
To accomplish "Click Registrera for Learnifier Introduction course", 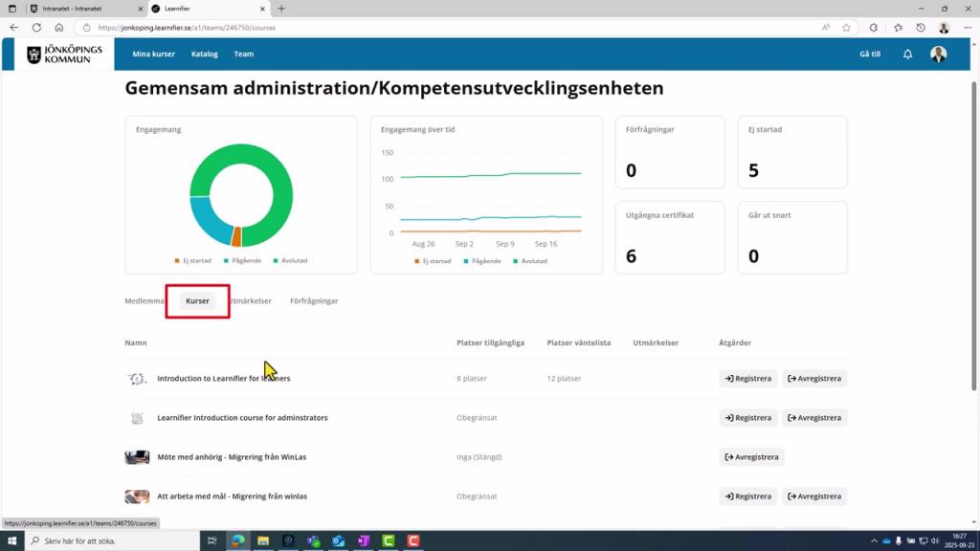I will (747, 418).
